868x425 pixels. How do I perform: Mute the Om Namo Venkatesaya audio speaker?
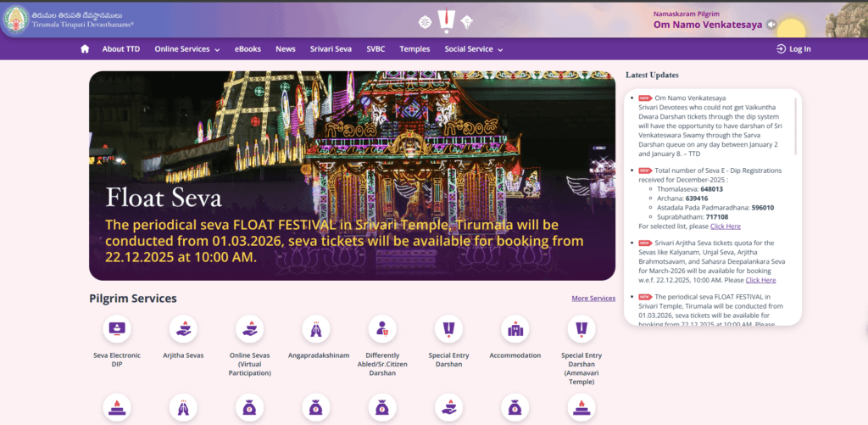pos(771,25)
